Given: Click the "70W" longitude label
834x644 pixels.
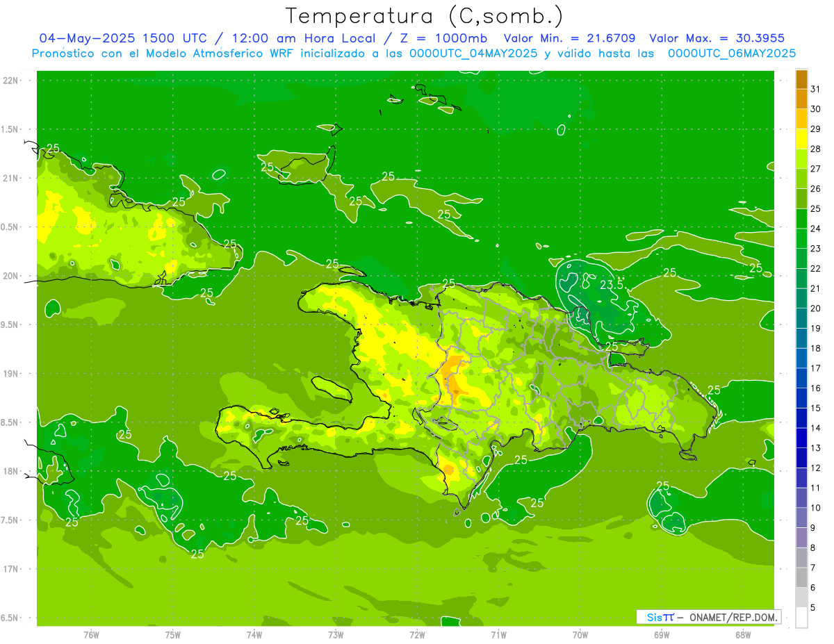Looking at the screenshot, I should click(x=580, y=635).
